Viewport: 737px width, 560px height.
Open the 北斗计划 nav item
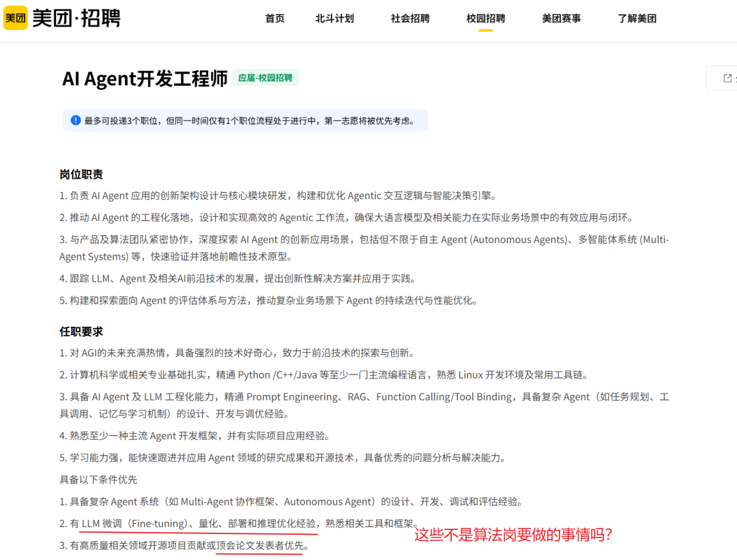[334, 18]
